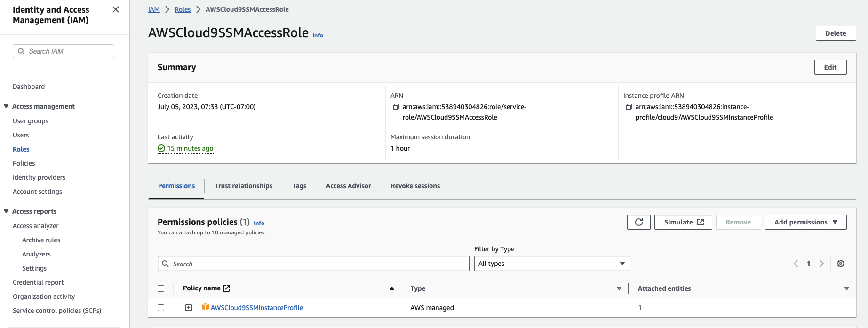The height and width of the screenshot is (328, 868).
Task: Open the Add permissions dropdown
Action: 805,222
